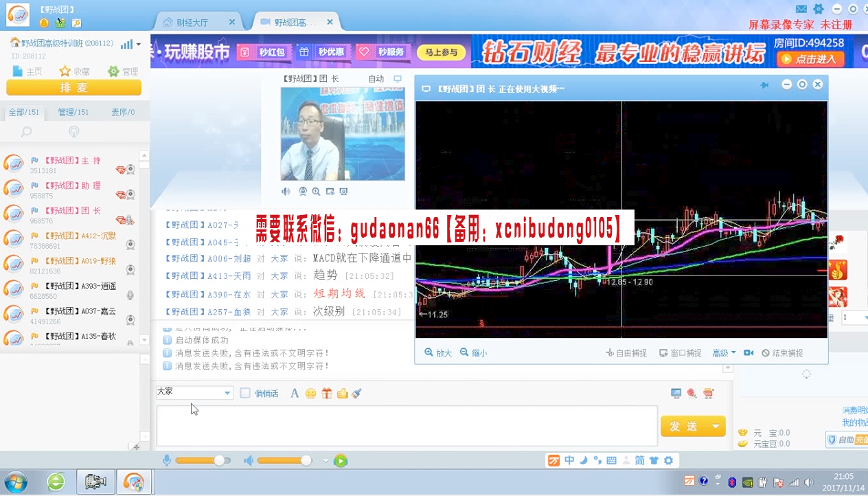Click 点击进入 on the banner ad

(810, 59)
